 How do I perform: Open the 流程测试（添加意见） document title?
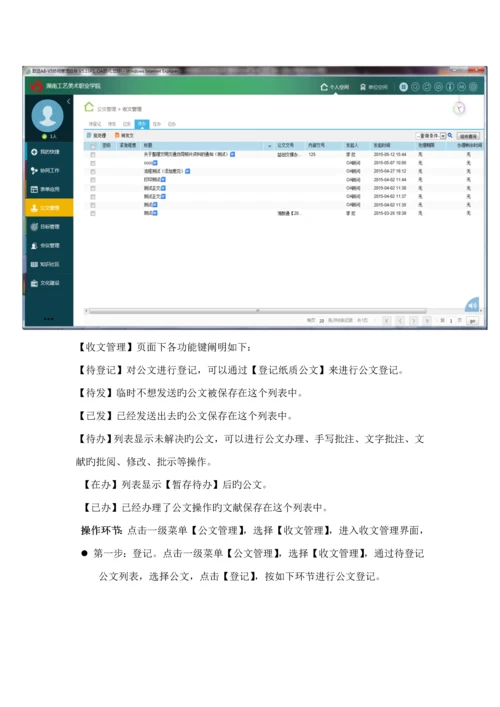pos(164,171)
